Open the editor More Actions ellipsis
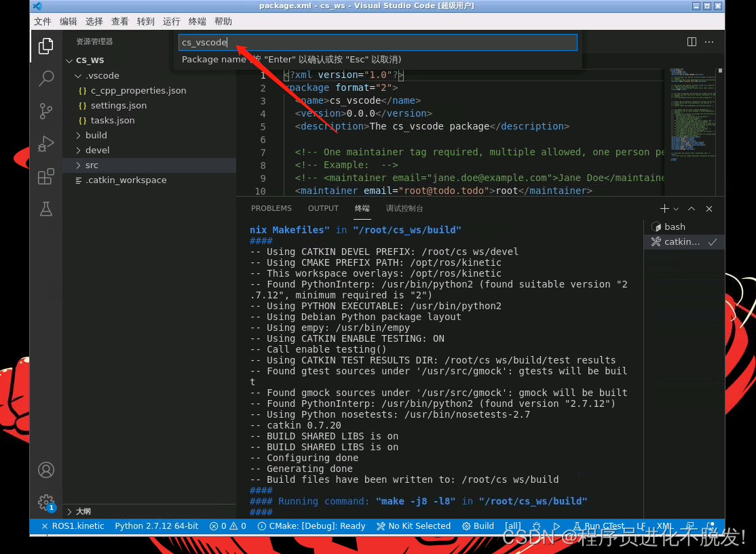756x554 pixels. pyautogui.click(x=709, y=42)
